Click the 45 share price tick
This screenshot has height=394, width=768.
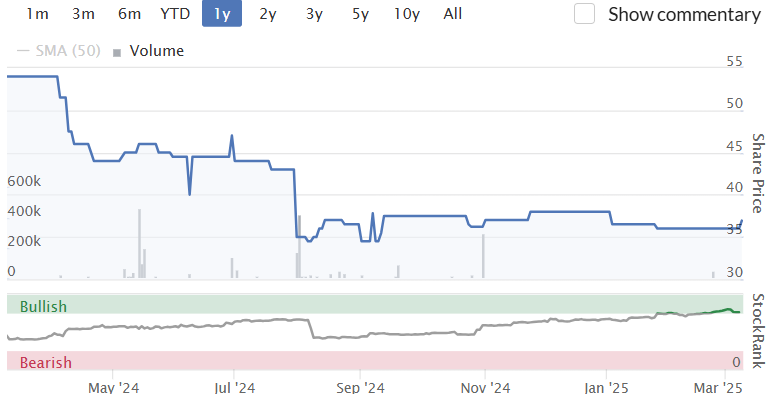pos(734,146)
